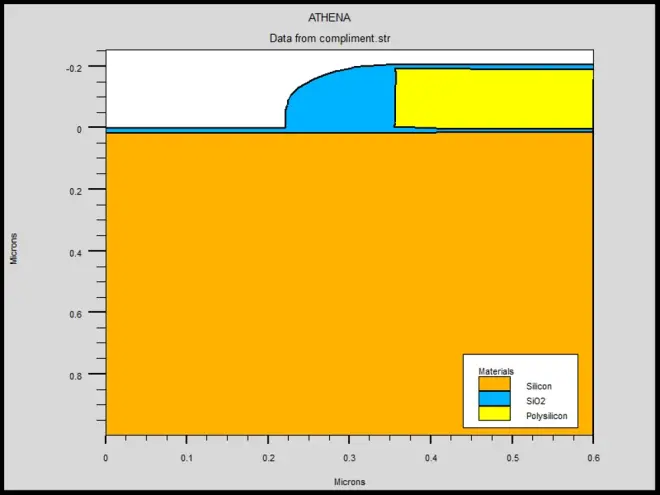
Task: Click the x-axis label '0.3'
Action: (349, 458)
